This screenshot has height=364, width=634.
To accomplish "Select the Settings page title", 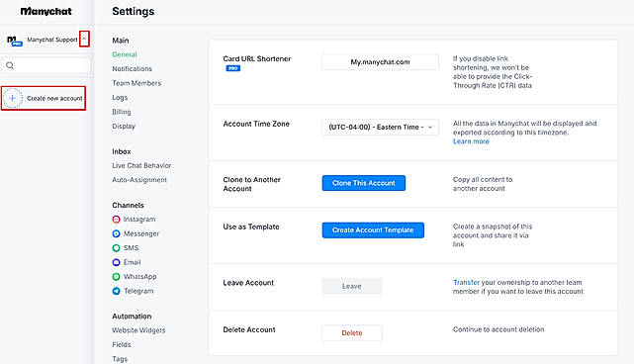I will pyautogui.click(x=133, y=11).
